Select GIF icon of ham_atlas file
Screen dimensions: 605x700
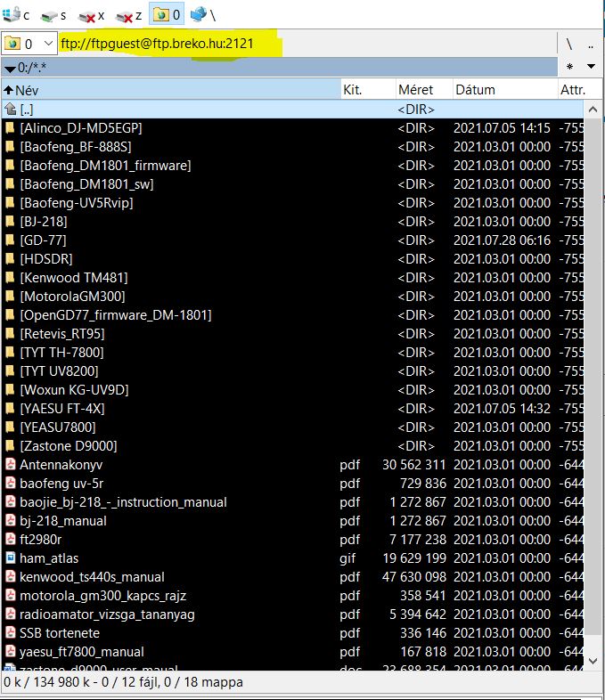click(10, 558)
